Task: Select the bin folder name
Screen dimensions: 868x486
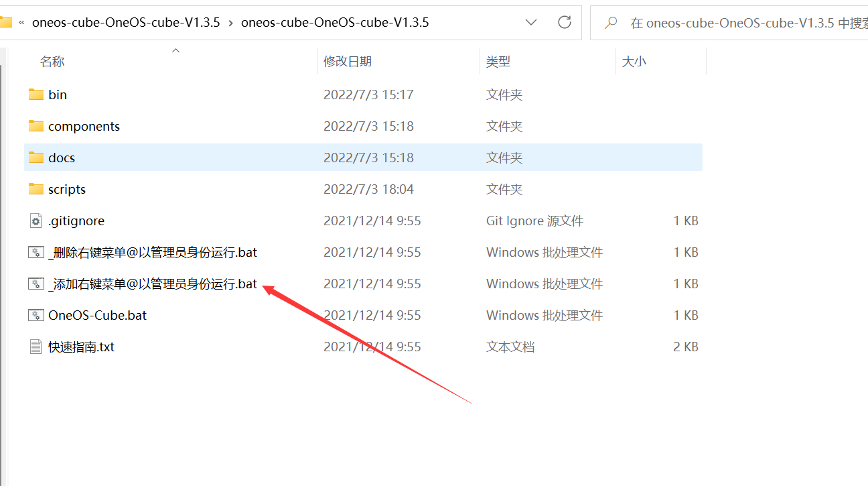Action: [58, 95]
